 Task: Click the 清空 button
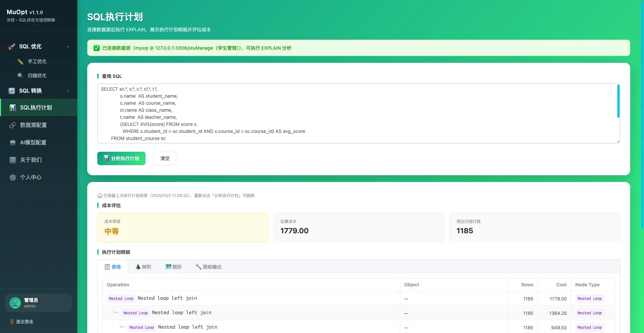tap(165, 158)
